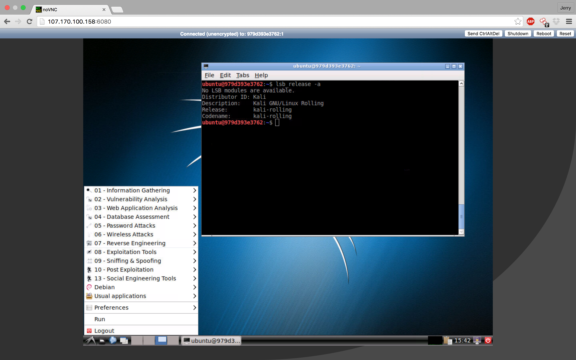Open the file manager icon in taskbar
Screen dimensions: 576x360
pyautogui.click(x=102, y=341)
